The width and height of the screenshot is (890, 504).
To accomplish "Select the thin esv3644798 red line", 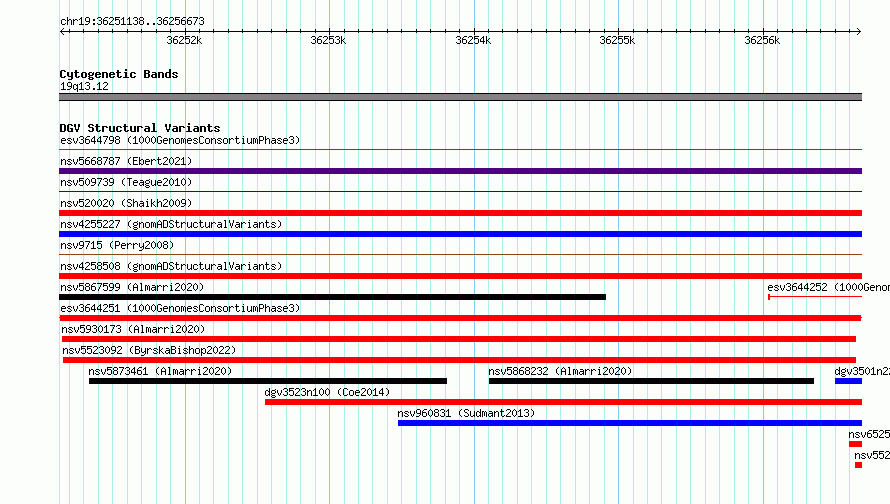I will pos(460,150).
